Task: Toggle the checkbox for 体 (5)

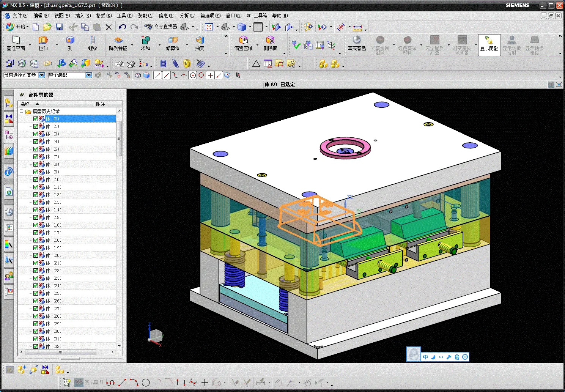Action: coord(36,149)
